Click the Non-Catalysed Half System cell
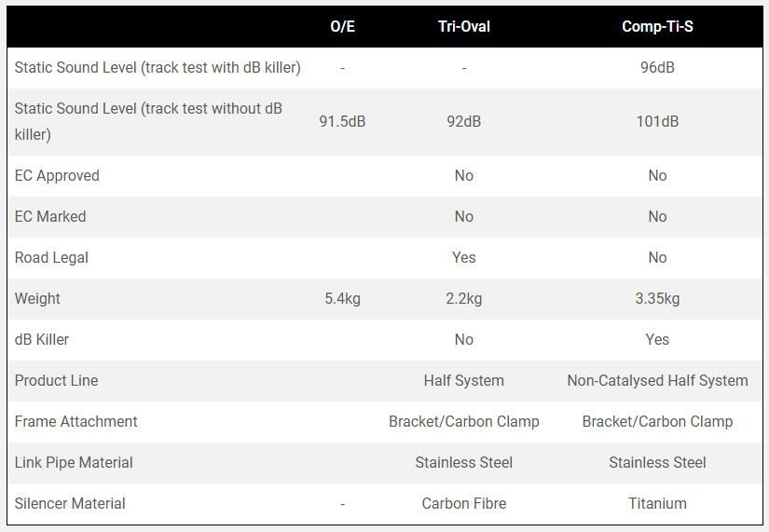This screenshot has height=532, width=769. pos(657,380)
